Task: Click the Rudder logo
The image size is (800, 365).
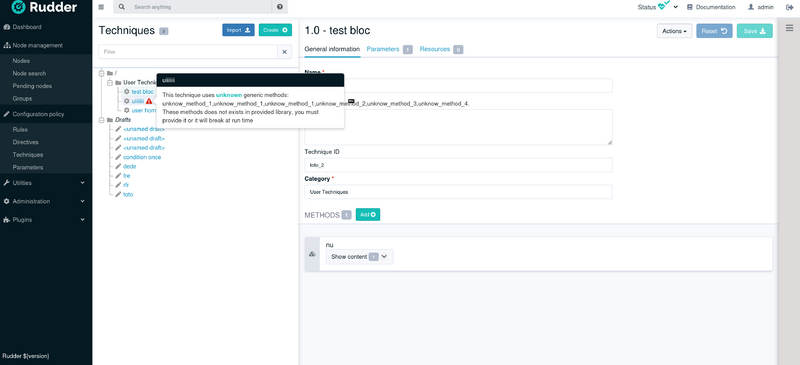Action: click(44, 7)
